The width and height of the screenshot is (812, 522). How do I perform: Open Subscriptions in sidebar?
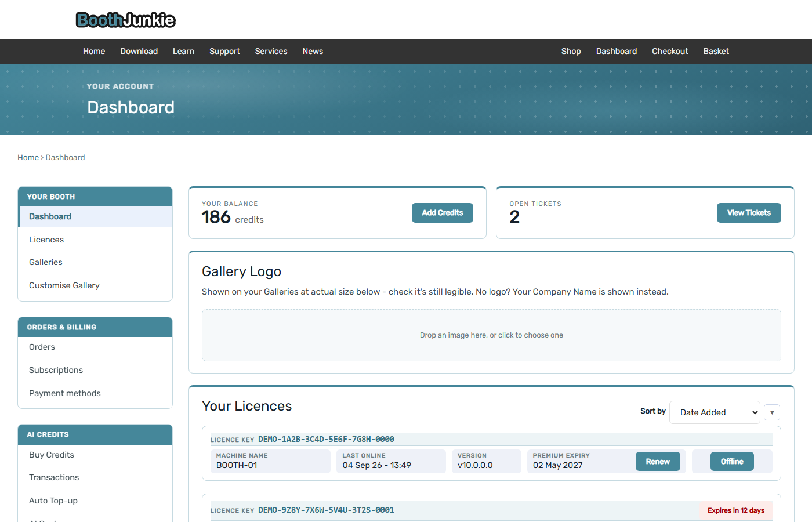coord(95,370)
